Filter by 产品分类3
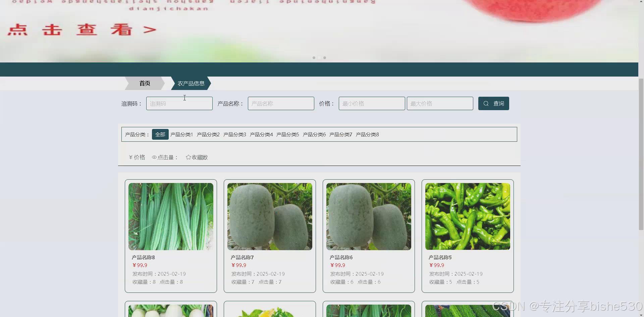This screenshot has width=644, height=317. point(234,134)
